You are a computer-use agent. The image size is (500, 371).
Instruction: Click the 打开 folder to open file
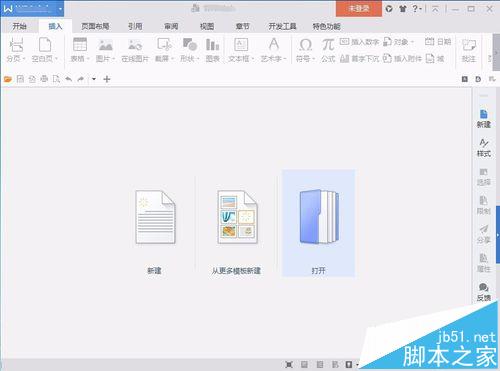[x=319, y=223]
